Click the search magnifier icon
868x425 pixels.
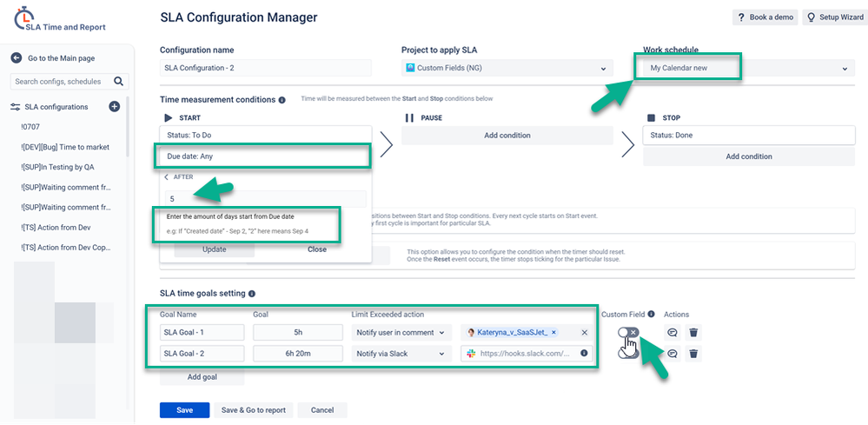[x=118, y=82]
